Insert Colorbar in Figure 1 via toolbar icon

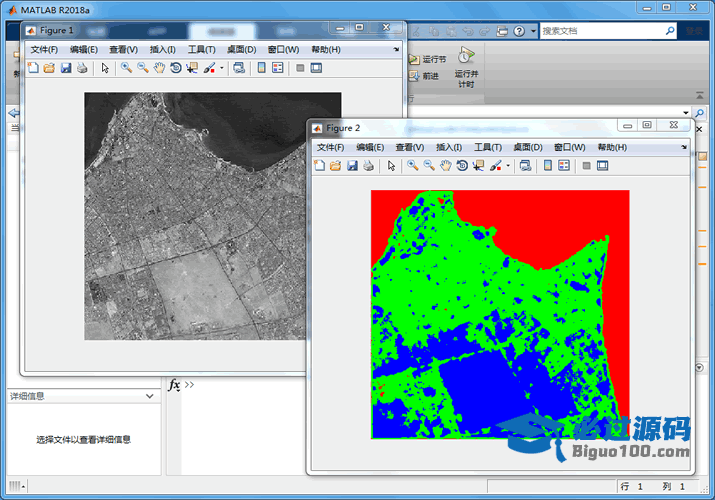coord(261,68)
